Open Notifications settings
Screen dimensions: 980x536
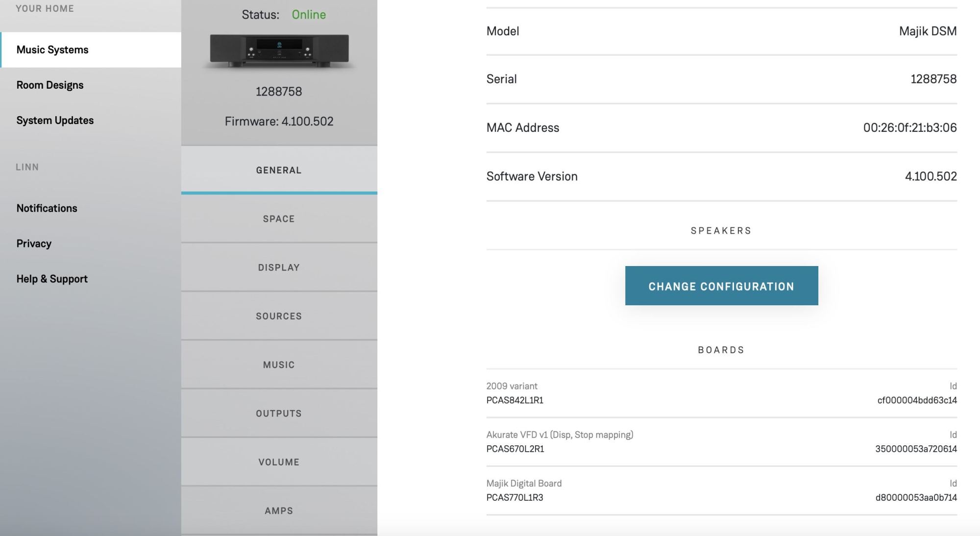pyautogui.click(x=47, y=208)
